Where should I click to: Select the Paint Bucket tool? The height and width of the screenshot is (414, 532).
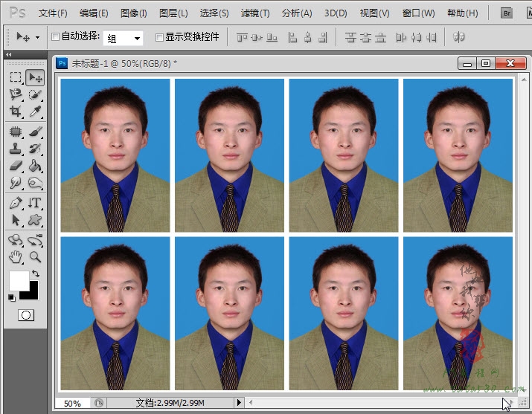click(x=34, y=166)
